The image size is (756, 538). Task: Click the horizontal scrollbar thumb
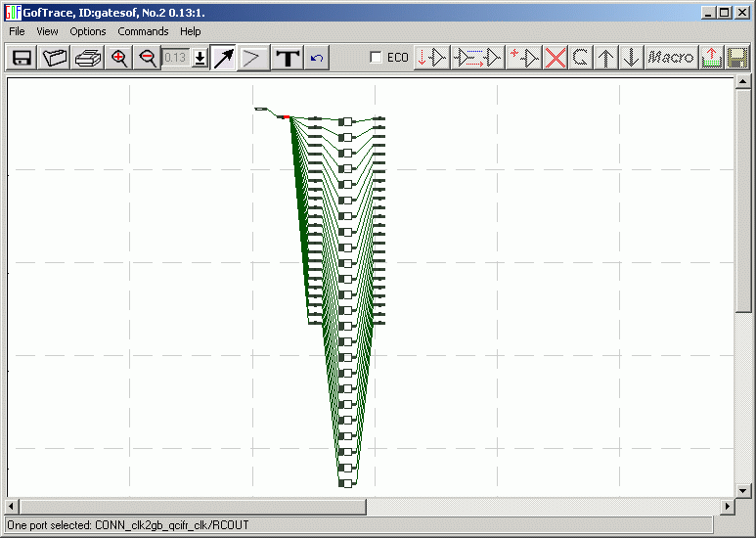click(193, 507)
